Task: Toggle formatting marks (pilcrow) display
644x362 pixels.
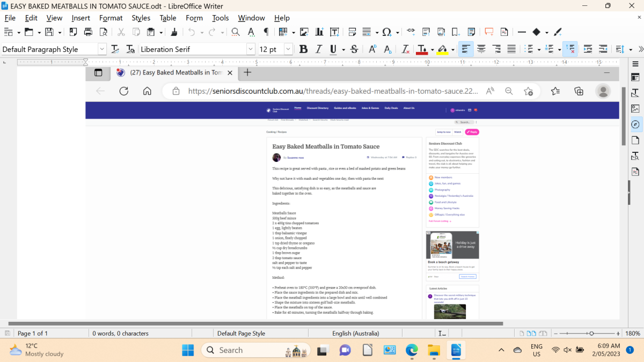Action: point(266,32)
